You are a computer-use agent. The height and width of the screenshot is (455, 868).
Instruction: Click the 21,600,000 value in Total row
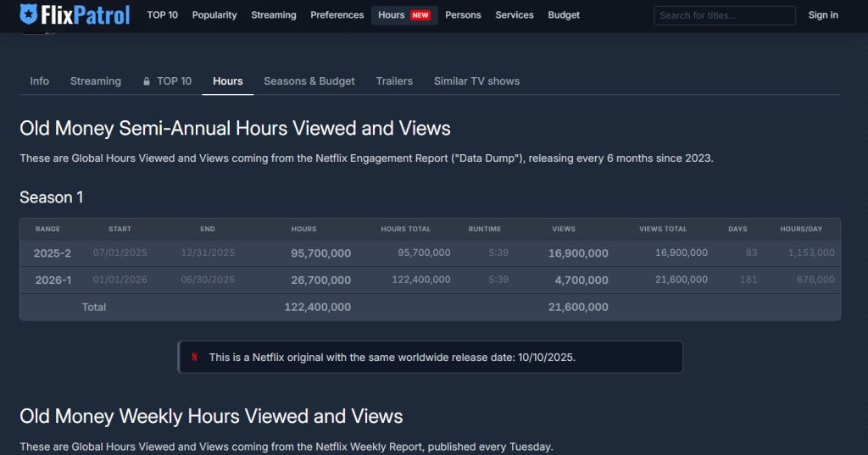(578, 307)
